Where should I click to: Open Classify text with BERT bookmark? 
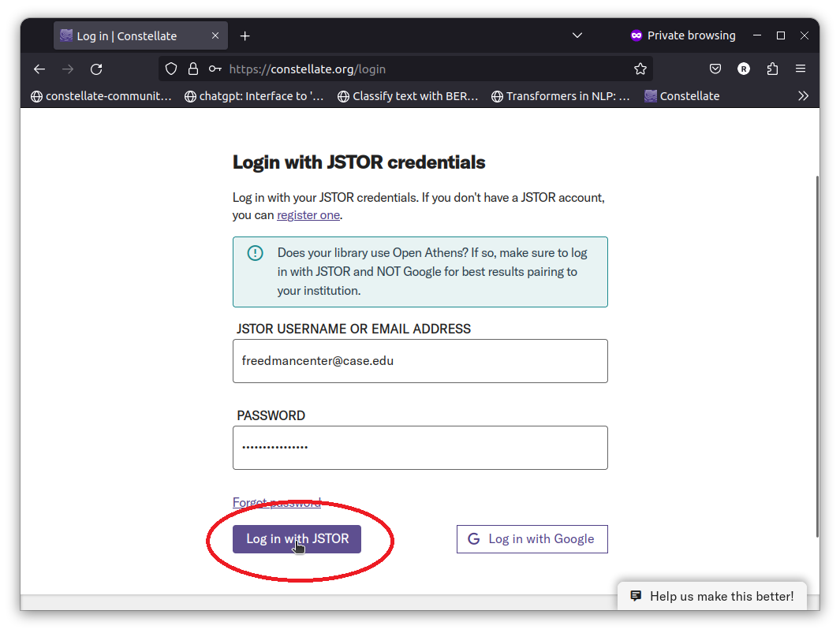(409, 96)
